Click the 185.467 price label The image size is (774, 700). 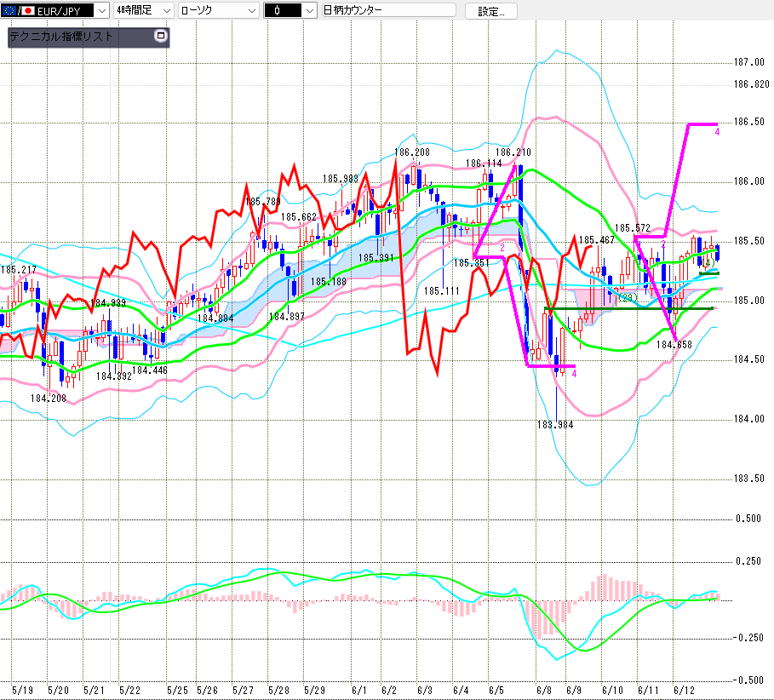click(x=596, y=240)
